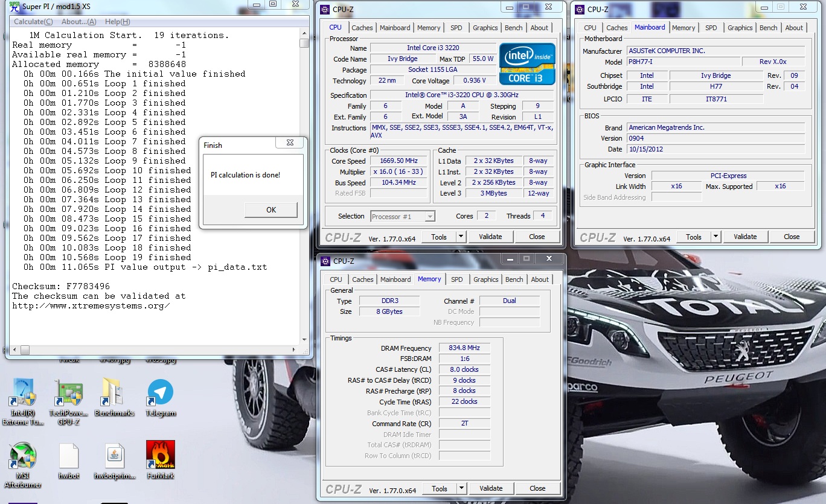
Task: Click Close button in Memory CPU-Z window
Action: point(537,488)
